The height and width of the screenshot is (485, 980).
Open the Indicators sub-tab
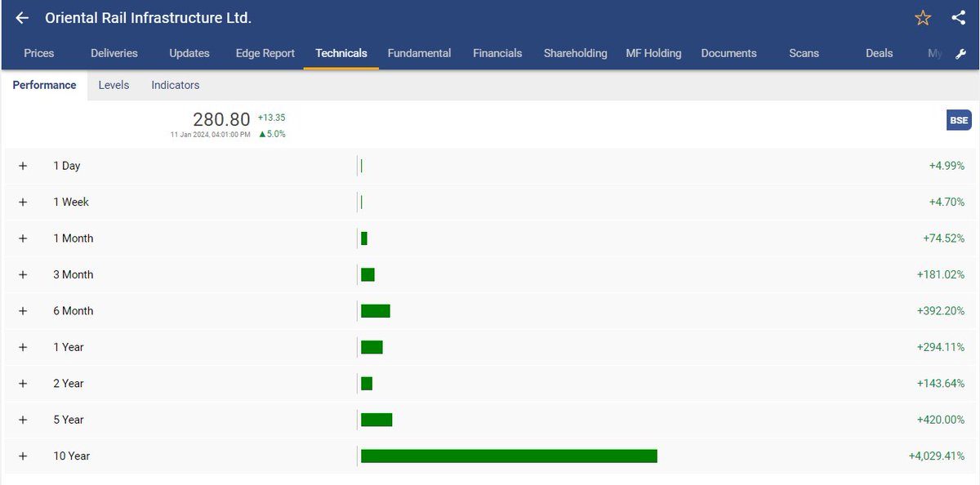click(x=176, y=85)
